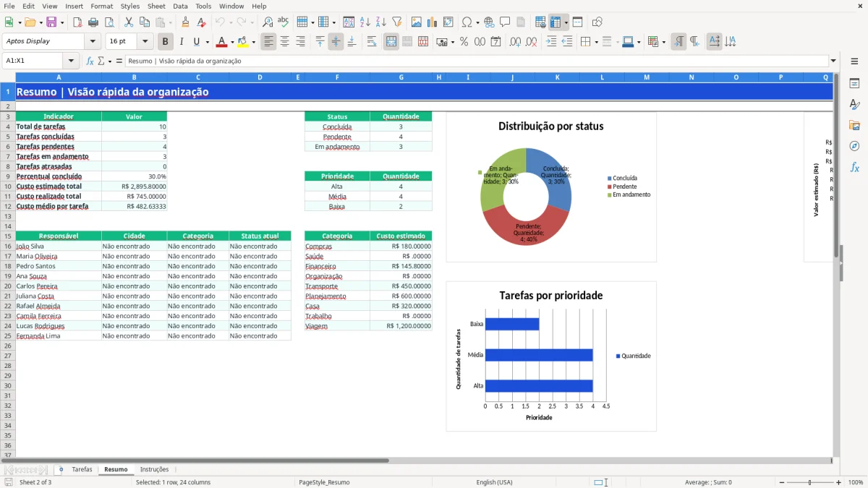Toggle Underline formatting
The width and height of the screenshot is (868, 488).
pos(196,42)
